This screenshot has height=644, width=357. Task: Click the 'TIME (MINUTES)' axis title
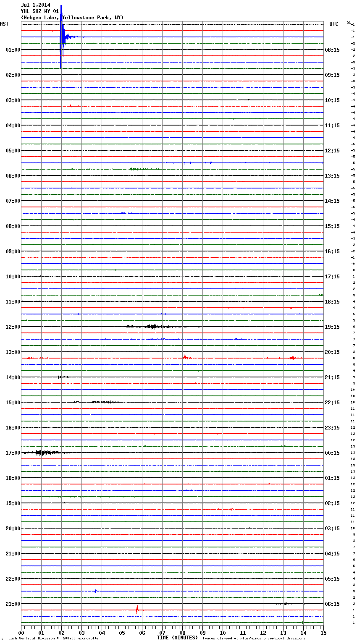[x=177, y=638]
